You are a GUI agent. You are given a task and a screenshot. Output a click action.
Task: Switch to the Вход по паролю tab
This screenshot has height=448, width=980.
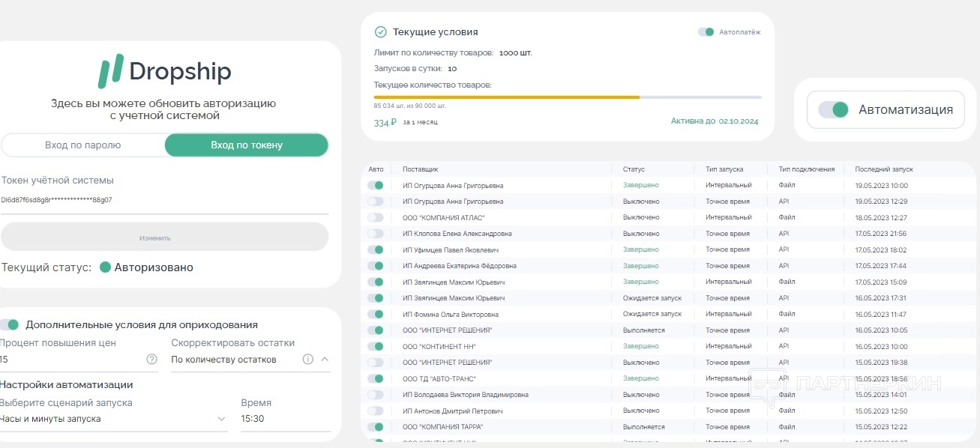[82, 145]
